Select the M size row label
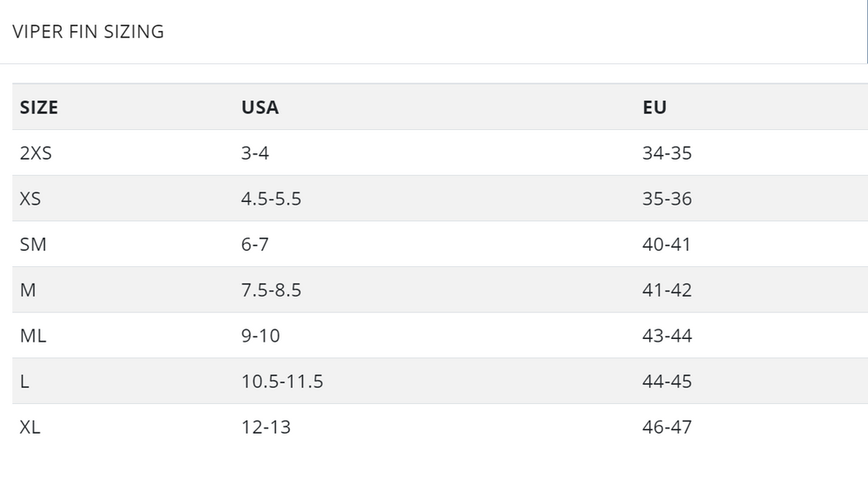This screenshot has height=483, width=868. click(28, 290)
